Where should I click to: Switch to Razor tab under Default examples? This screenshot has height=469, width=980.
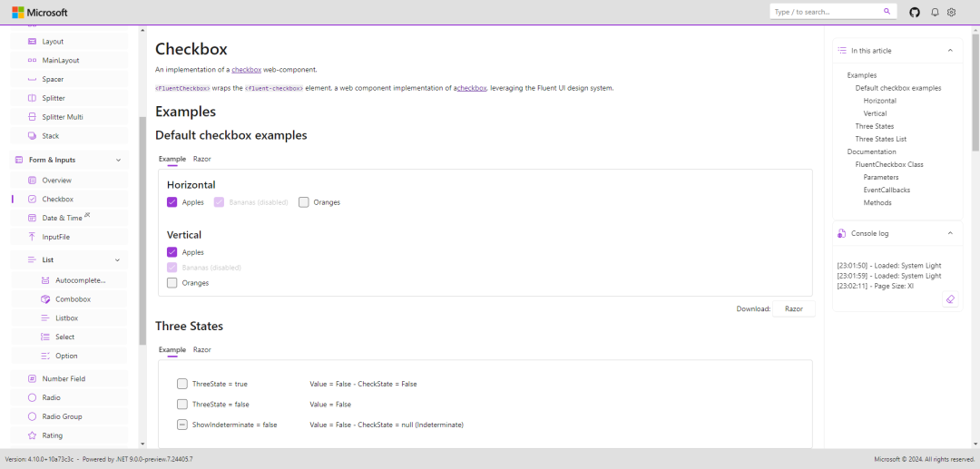click(201, 159)
